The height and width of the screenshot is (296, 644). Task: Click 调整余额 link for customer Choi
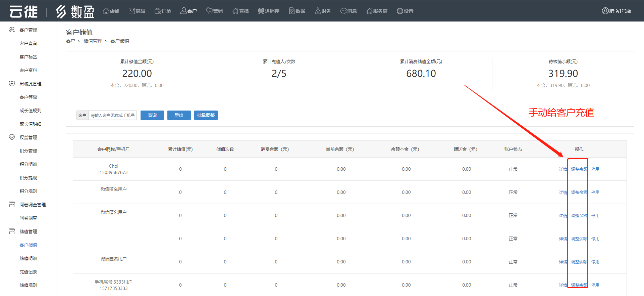point(579,169)
